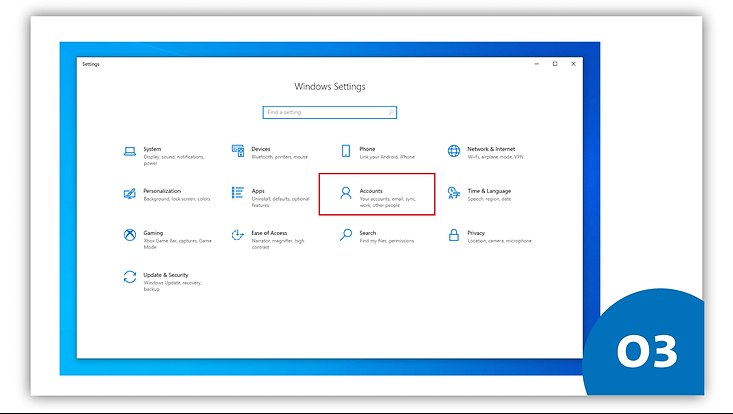Click the Phone icon

[346, 151]
